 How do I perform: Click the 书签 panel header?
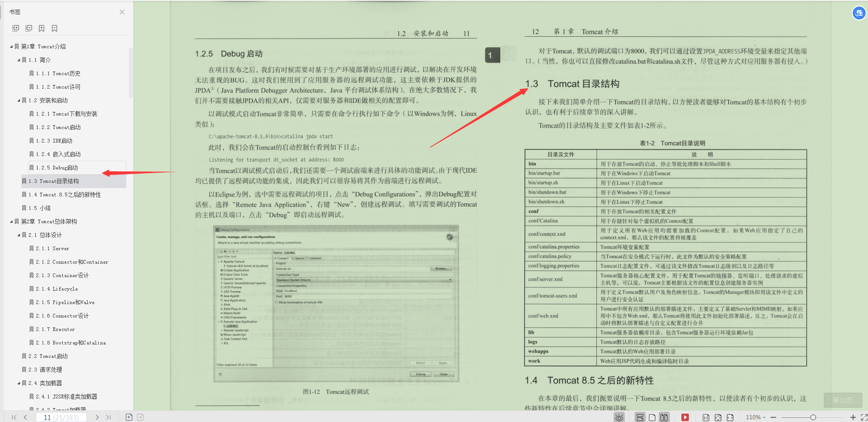tap(15, 12)
